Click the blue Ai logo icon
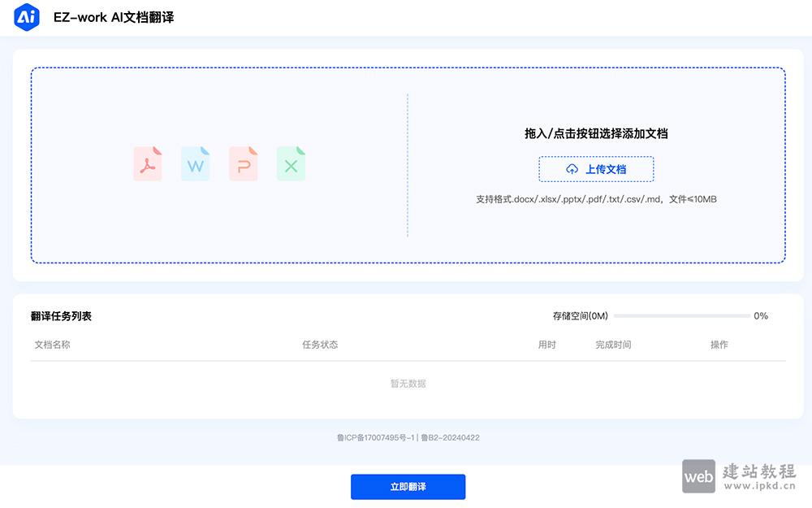 click(24, 17)
